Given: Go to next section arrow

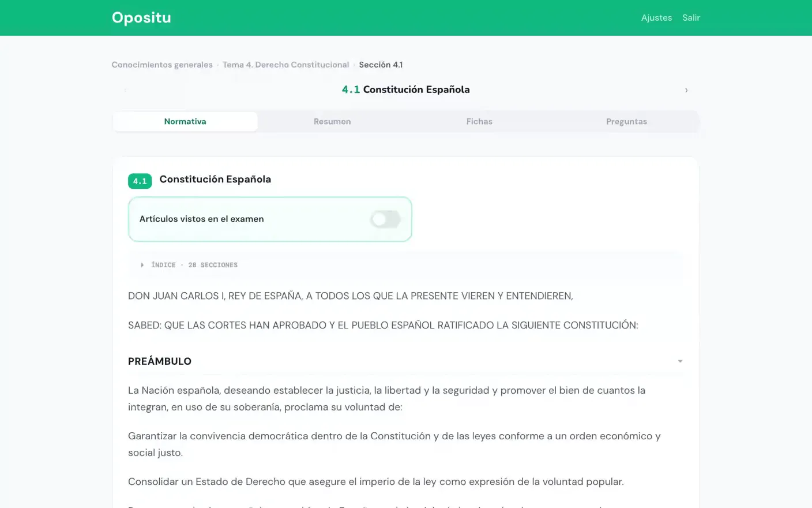Looking at the screenshot, I should [x=686, y=90].
